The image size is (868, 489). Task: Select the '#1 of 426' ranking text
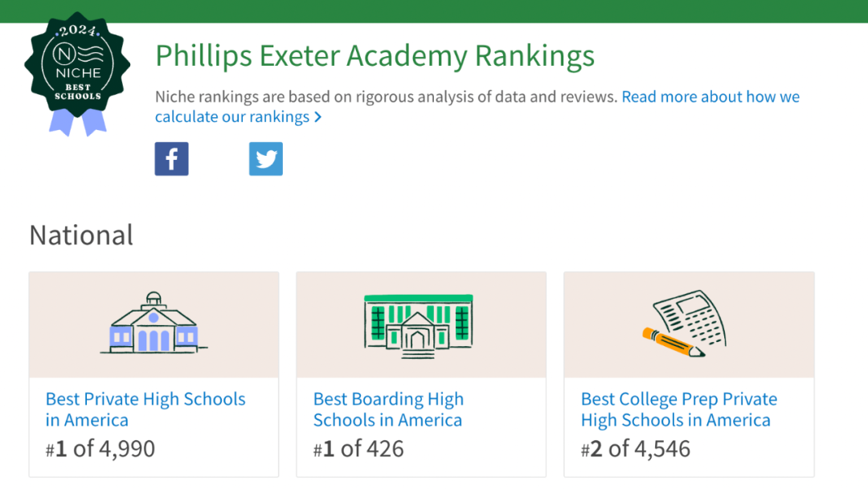click(358, 449)
